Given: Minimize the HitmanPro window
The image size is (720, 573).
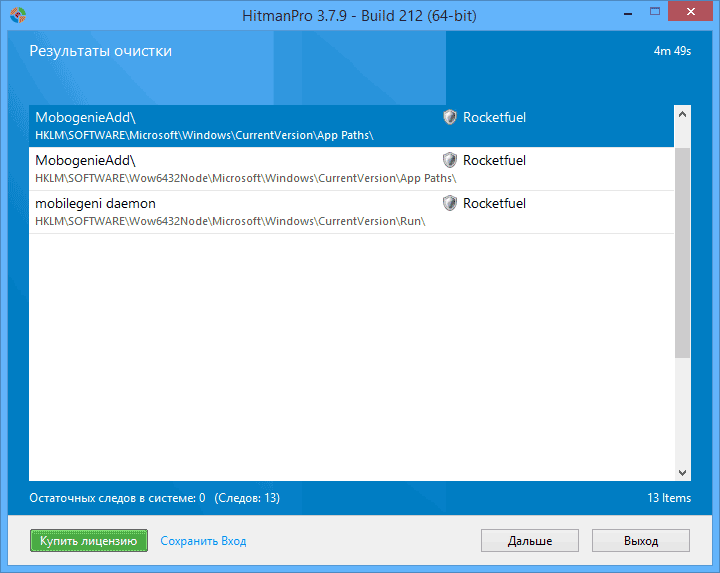Looking at the screenshot, I should (x=628, y=14).
